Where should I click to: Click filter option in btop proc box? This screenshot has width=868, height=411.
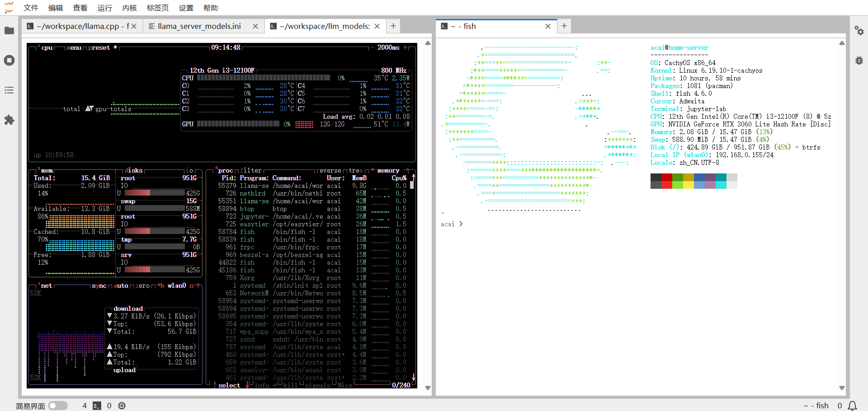point(251,171)
